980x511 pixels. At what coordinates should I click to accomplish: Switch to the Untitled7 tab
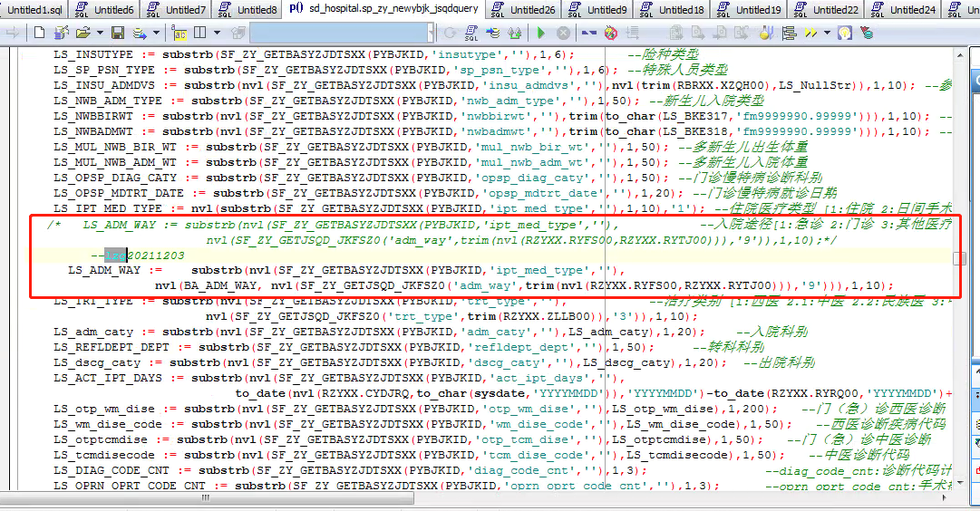point(176,9)
